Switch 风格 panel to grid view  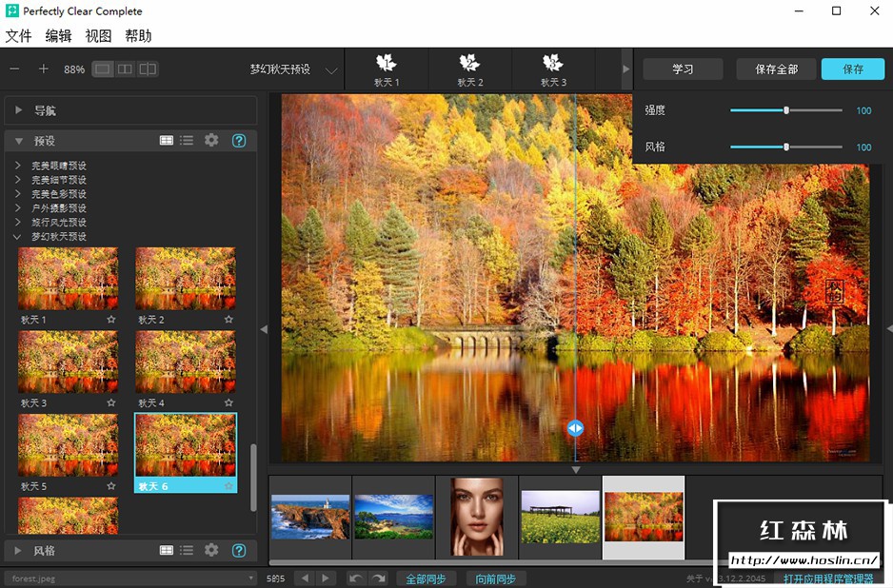pos(167,551)
